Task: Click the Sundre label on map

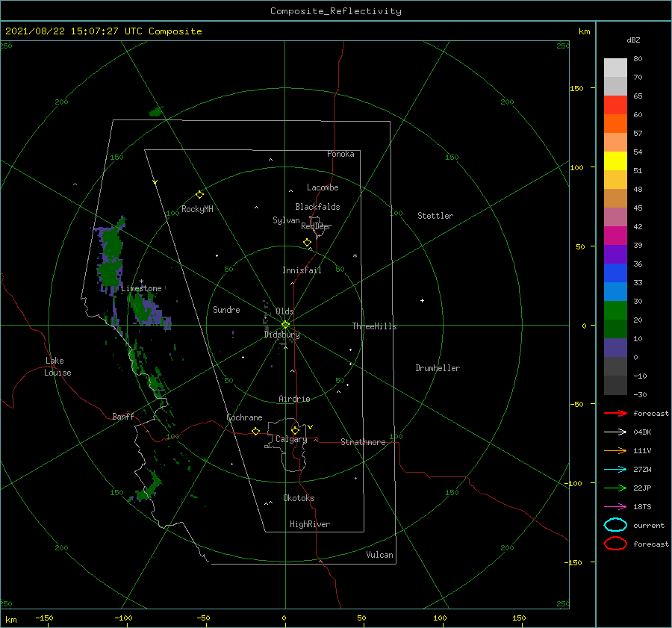Action: pos(226,309)
